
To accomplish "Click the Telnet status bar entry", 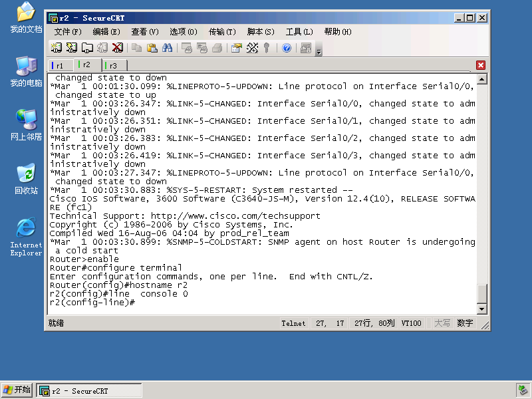I will [293, 323].
